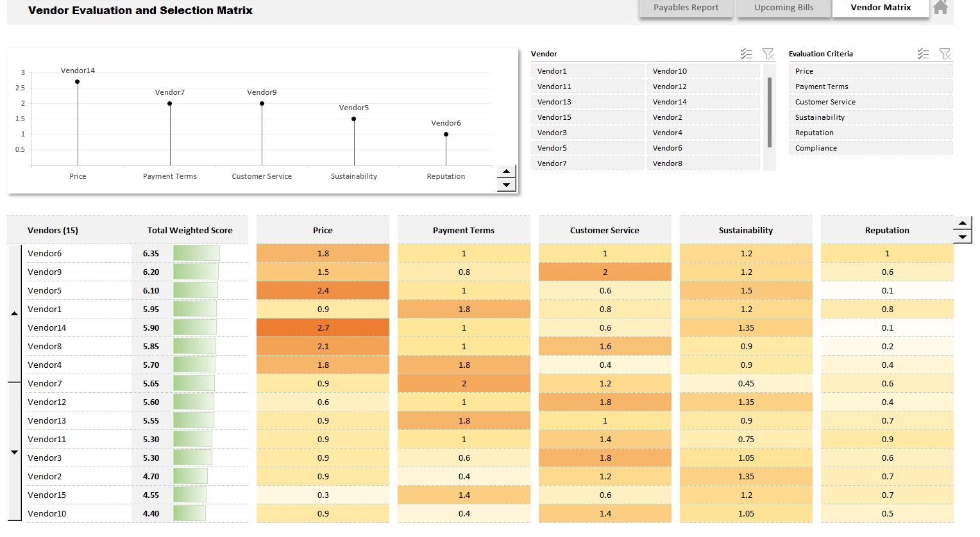Click the home icon at top right

tap(940, 7)
